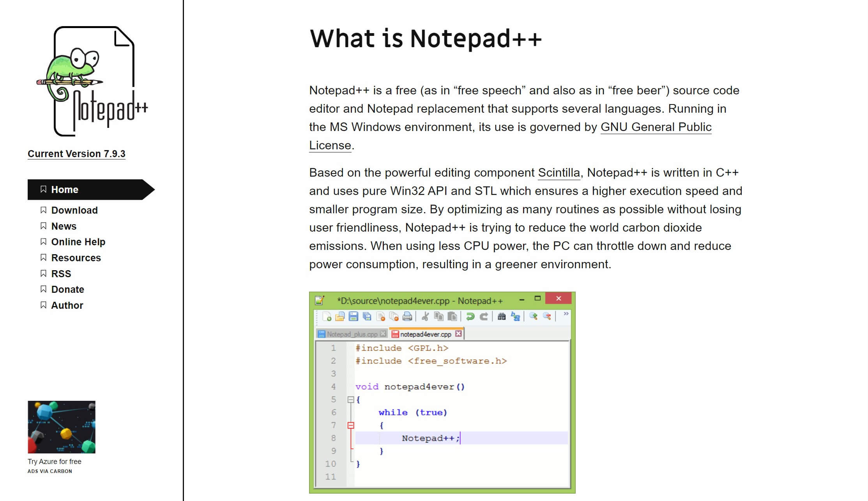Expand the Resources navigation item
868x501 pixels.
[x=76, y=258]
